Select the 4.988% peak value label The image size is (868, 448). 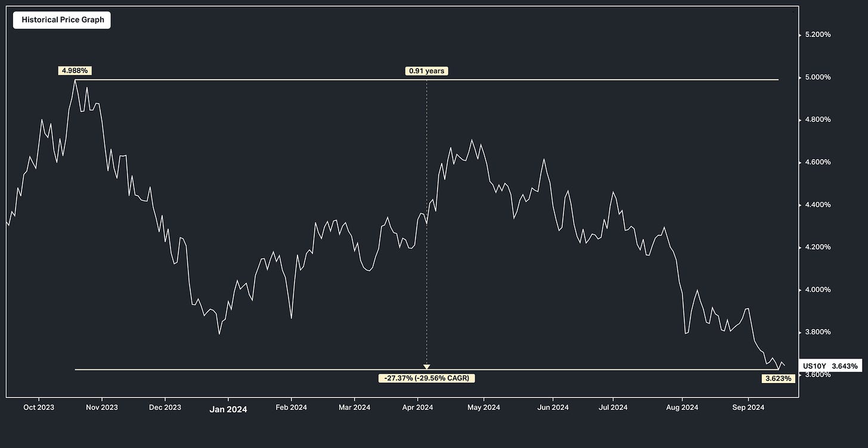click(75, 70)
